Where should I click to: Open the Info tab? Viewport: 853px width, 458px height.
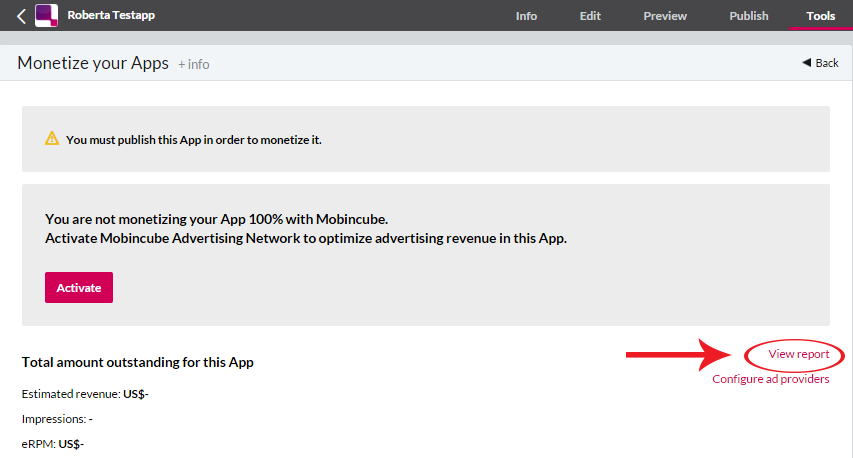click(526, 16)
